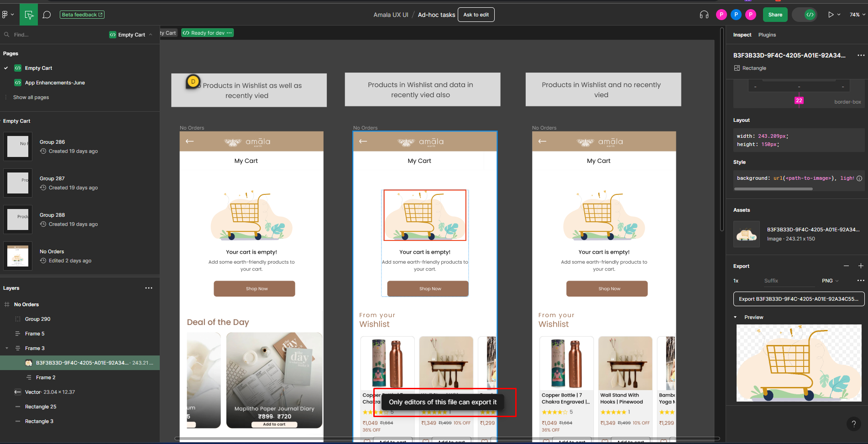Viewport: 868px width, 444px height.
Task: Click Shop Now in third frame
Action: (x=607, y=289)
